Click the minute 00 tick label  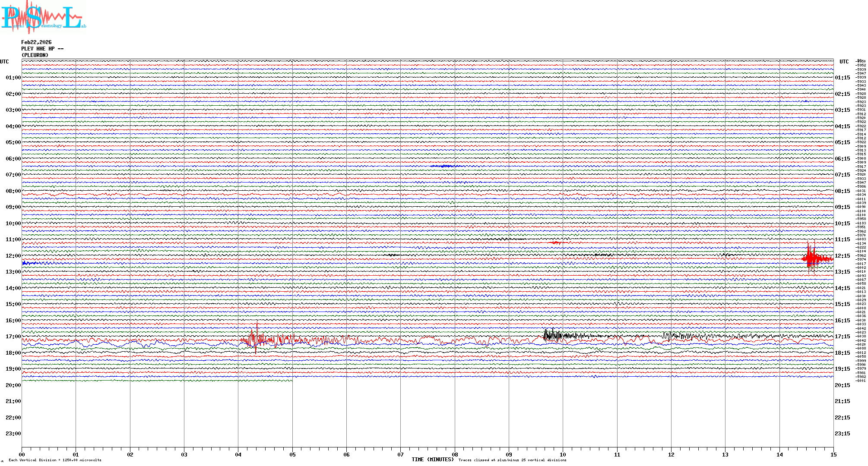pyautogui.click(x=22, y=455)
